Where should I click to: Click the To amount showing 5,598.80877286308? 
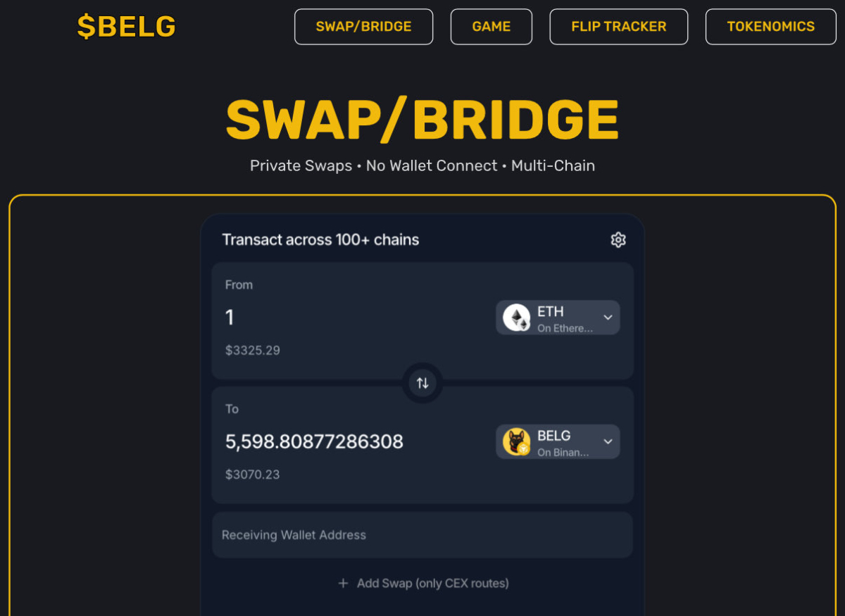coord(315,441)
